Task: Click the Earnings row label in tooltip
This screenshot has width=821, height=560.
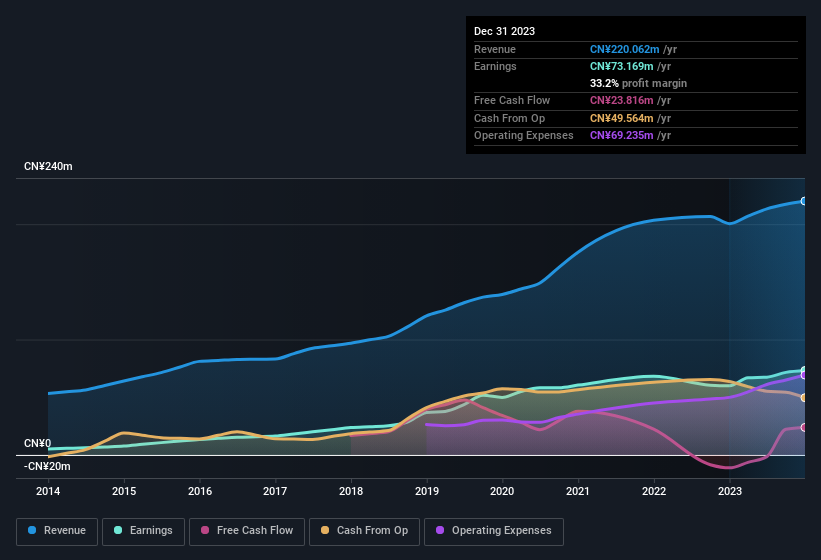Action: pos(495,66)
